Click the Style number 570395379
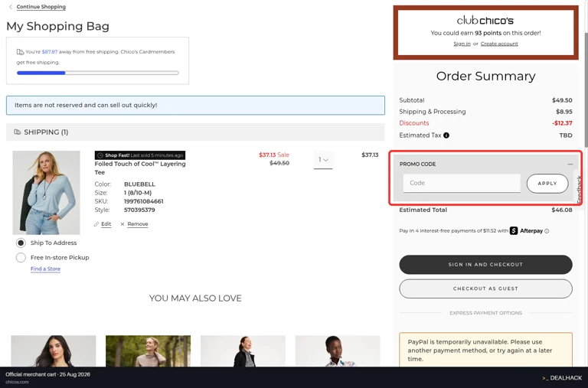Image resolution: width=588 pixels, height=388 pixels. 139,210
